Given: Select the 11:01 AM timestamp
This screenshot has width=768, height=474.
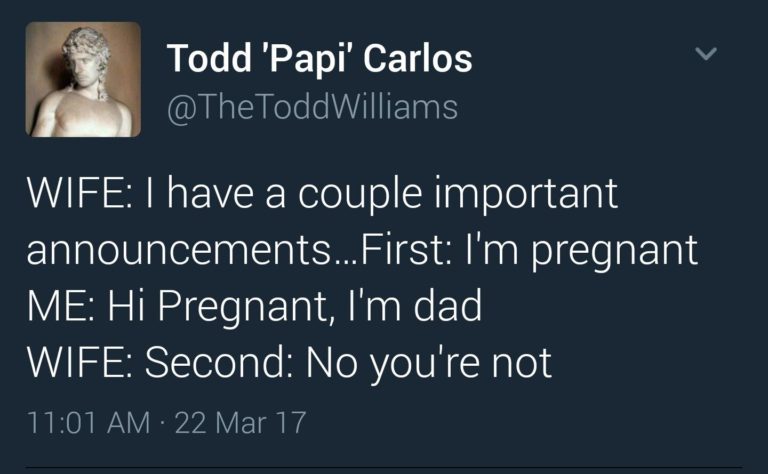Looking at the screenshot, I should coord(89,423).
